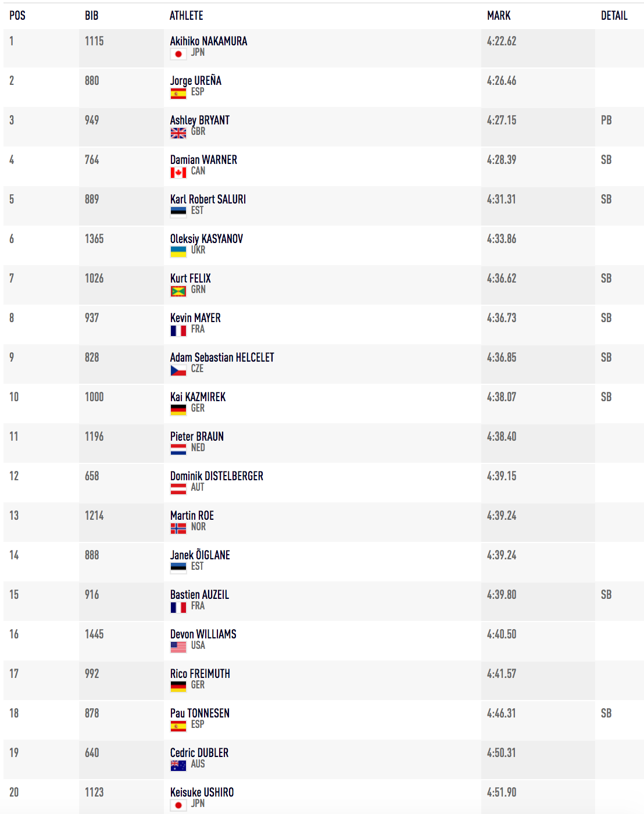The height and width of the screenshot is (814, 644).
Task: Click the USA flag under Devon WILLIAMS
Action: click(x=178, y=647)
